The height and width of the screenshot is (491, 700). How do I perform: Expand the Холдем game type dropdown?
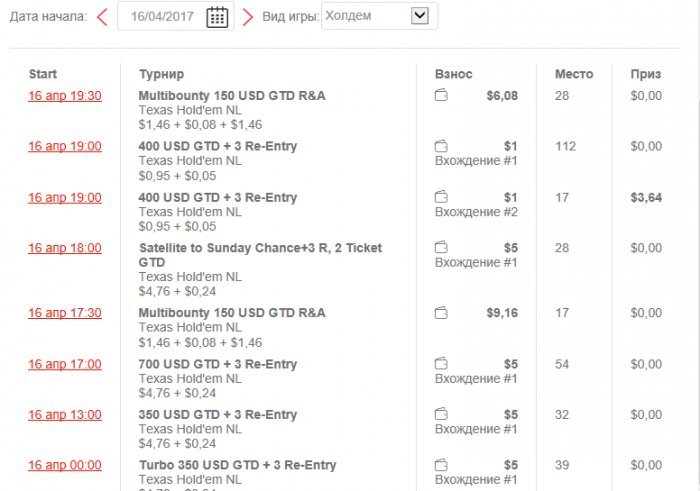pos(419,16)
